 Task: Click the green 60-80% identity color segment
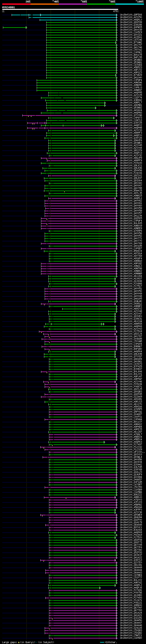point(101,4)
